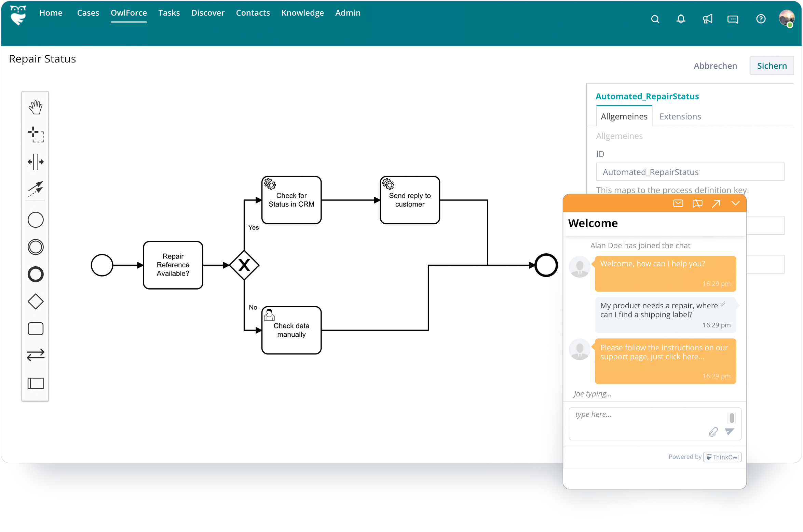The height and width of the screenshot is (532, 803).
Task: Open notifications bell in top bar
Action: click(x=681, y=19)
